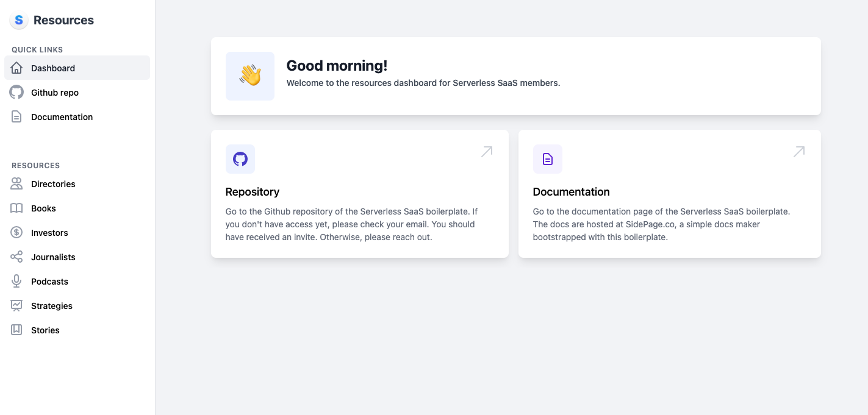The image size is (868, 415).
Task: Select Dashboard from Quick Links
Action: click(53, 68)
